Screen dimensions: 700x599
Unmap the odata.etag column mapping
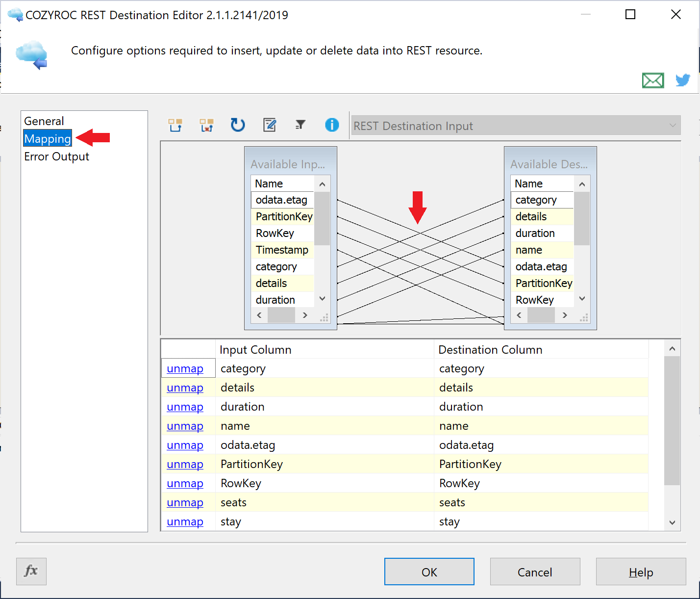pos(185,445)
